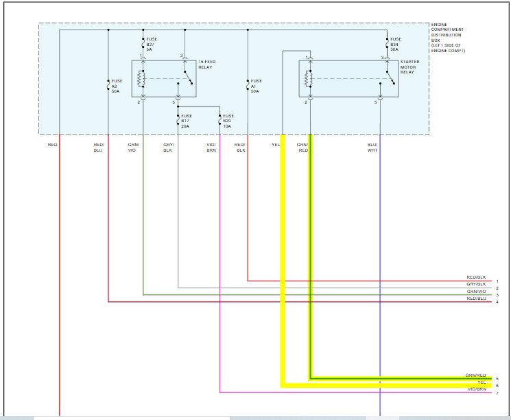Click the Starter Motor Relay switch contact
The width and height of the screenshot is (511, 420).
[390, 78]
